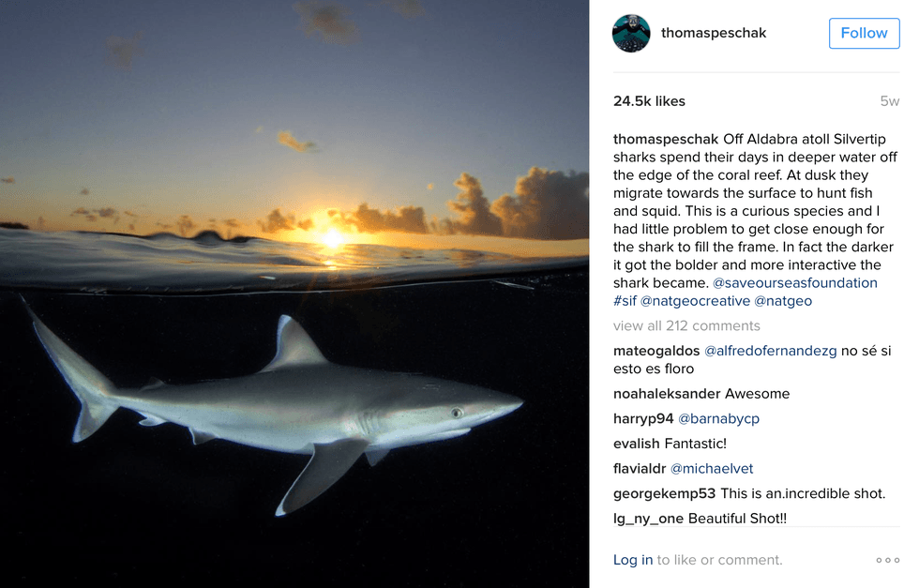Open thomaspeschak username in the header
Viewport: 919px width, 588px height.
point(713,33)
